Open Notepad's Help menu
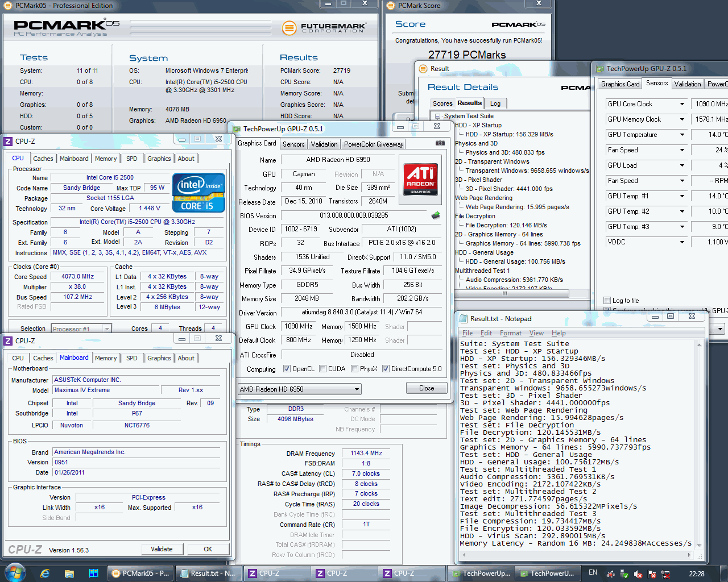This screenshot has width=728, height=582. coord(559,333)
